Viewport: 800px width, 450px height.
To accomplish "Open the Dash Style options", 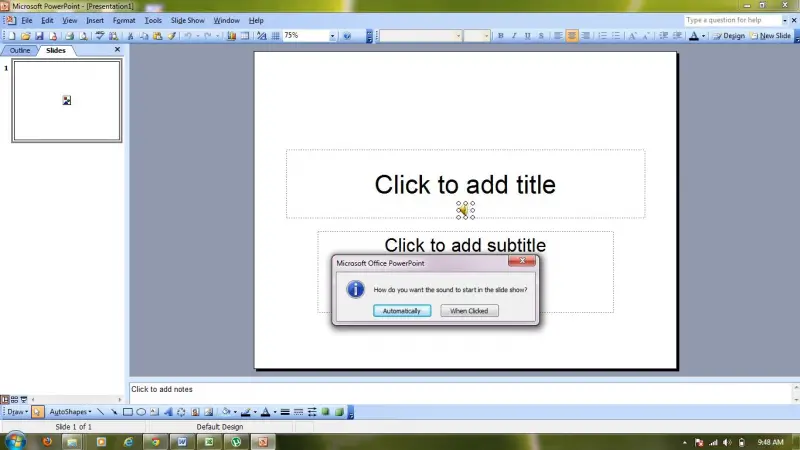I will (298, 412).
